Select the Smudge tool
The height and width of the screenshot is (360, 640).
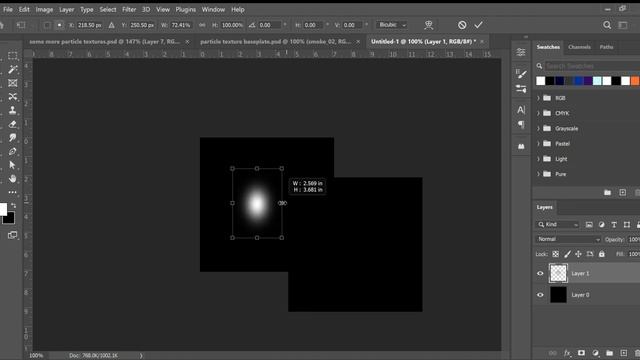13,138
